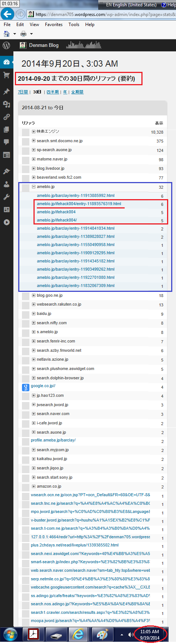Open the drive icon in taskbar
This screenshot has height=644, width=176.
pos(56,634)
